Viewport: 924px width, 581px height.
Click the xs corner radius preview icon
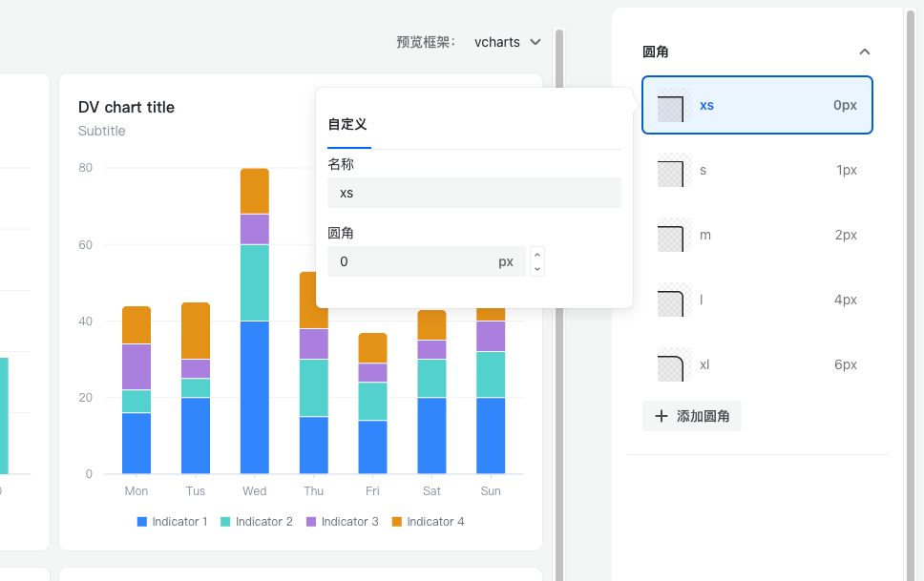tap(671, 106)
